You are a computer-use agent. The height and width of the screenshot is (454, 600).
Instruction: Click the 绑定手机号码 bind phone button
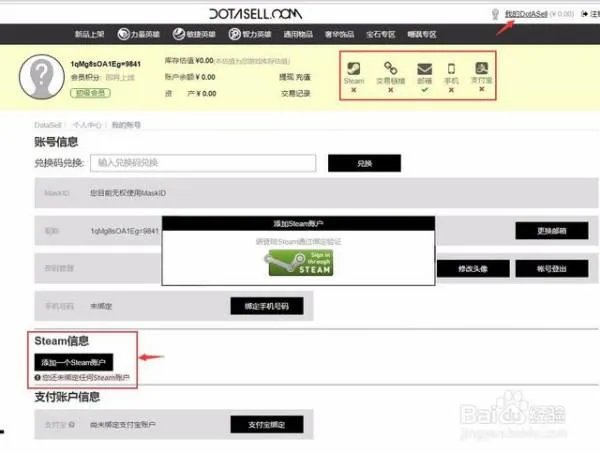[267, 306]
